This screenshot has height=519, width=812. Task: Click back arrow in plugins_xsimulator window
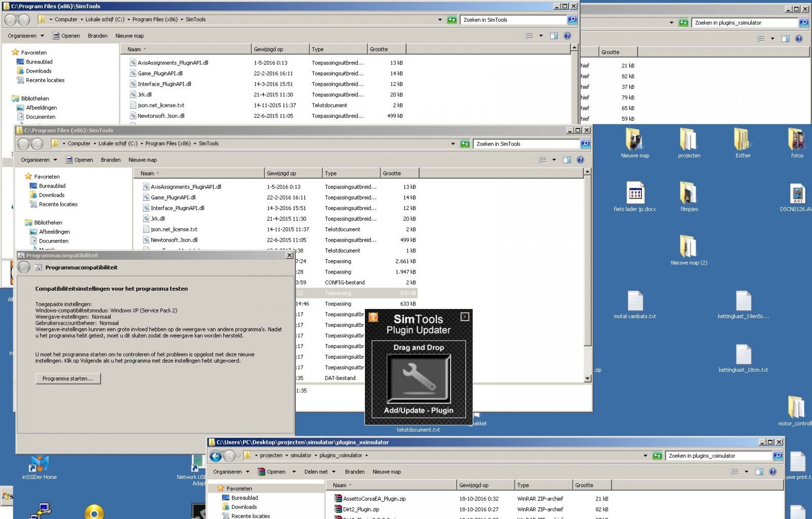(216, 456)
